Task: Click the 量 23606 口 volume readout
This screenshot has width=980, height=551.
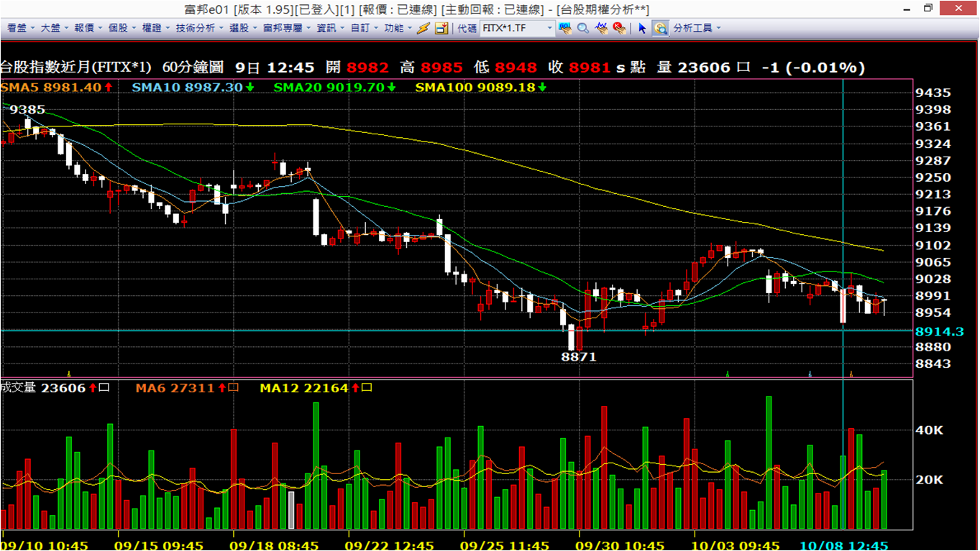Action: (703, 67)
